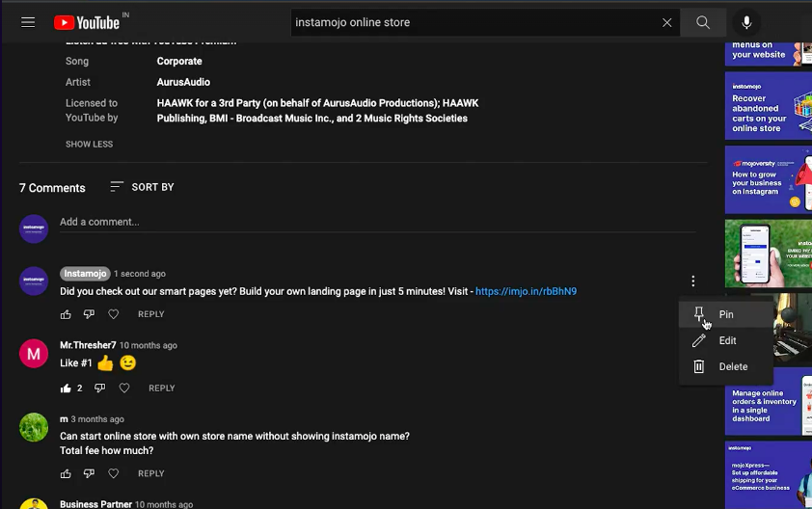
Task: Heart the Mr.Thresher7 comment
Action: (x=124, y=388)
